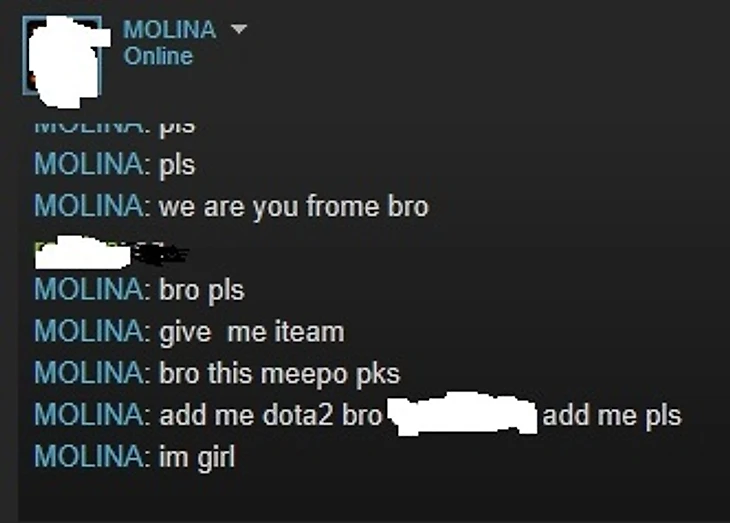Click the MOLINA name on the 'add me dota2' line
730x523 pixels.
(88, 414)
